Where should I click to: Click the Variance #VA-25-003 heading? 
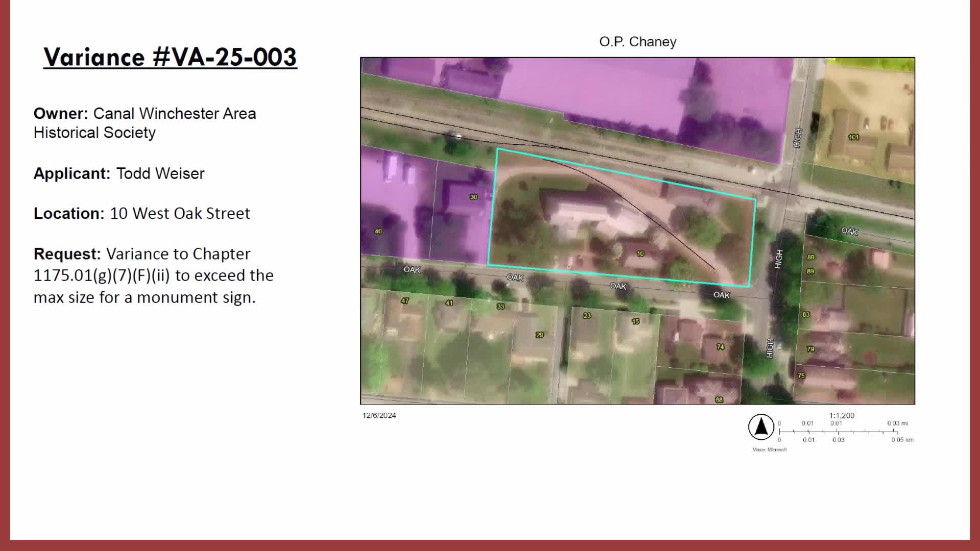pyautogui.click(x=170, y=57)
